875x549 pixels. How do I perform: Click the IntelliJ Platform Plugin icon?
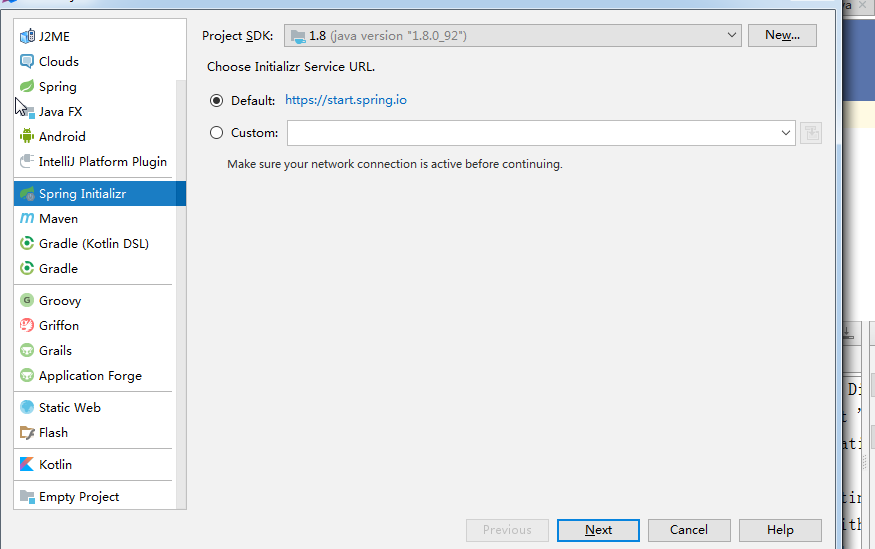point(27,161)
